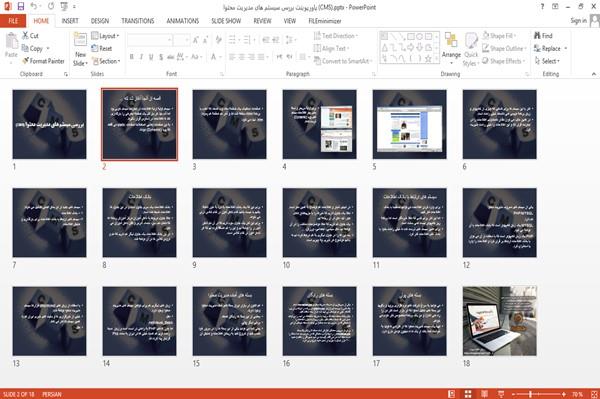Viewport: 600px width, 399px height.
Task: Expand Text Direction dropdown
Action: (336, 36)
